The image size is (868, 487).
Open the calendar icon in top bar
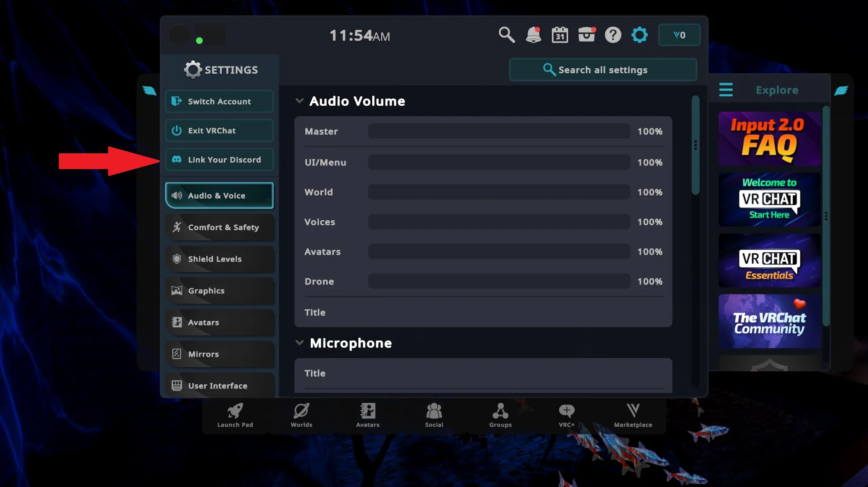point(560,35)
